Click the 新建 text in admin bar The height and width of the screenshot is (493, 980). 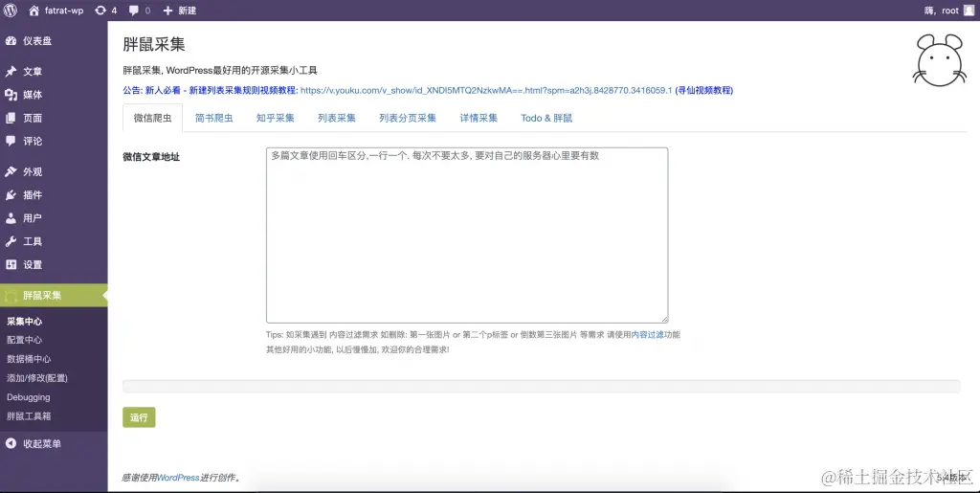coord(187,11)
